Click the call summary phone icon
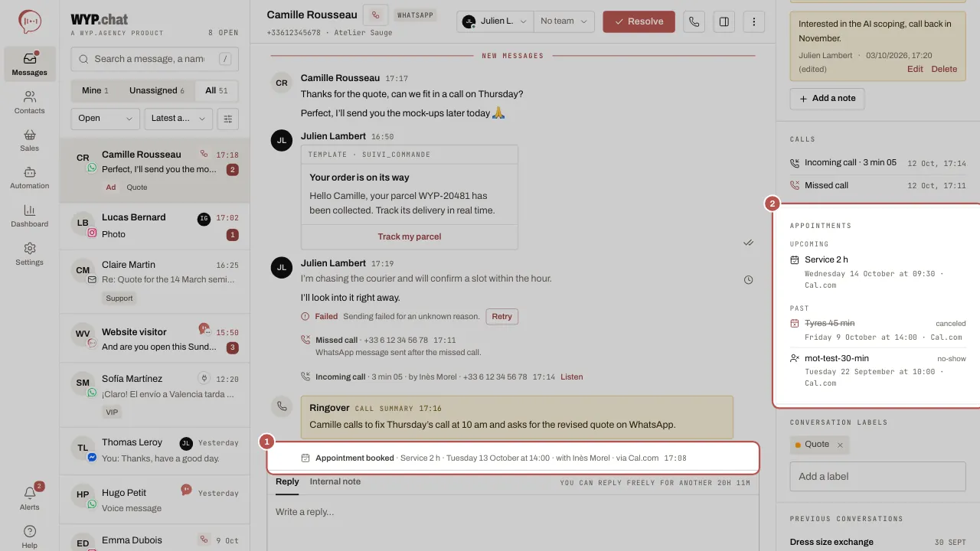 pos(282,406)
